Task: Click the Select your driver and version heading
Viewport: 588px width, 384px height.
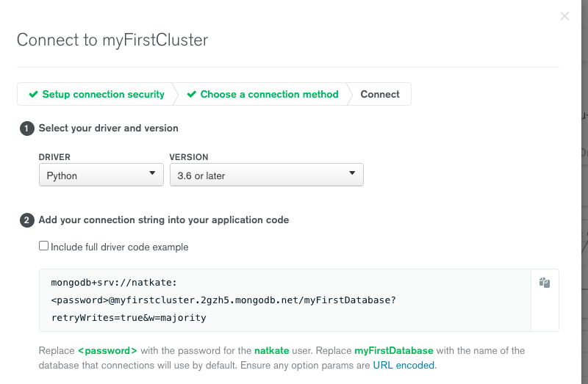Action: (x=108, y=128)
